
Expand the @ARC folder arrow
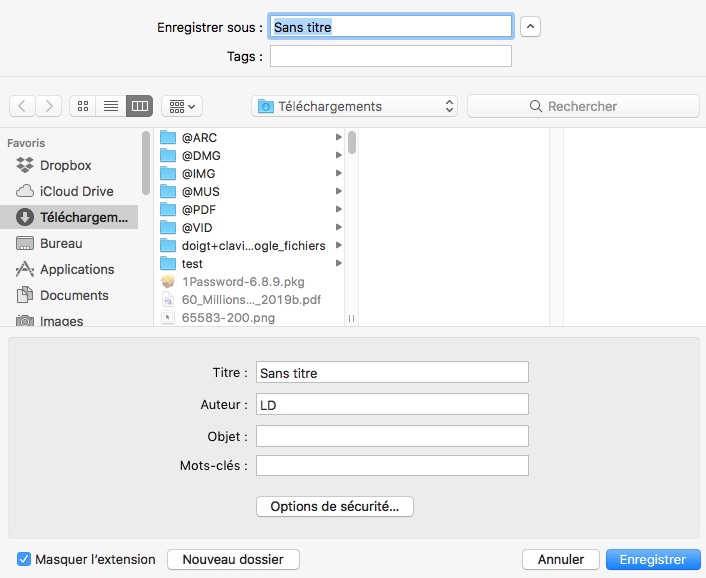point(339,137)
